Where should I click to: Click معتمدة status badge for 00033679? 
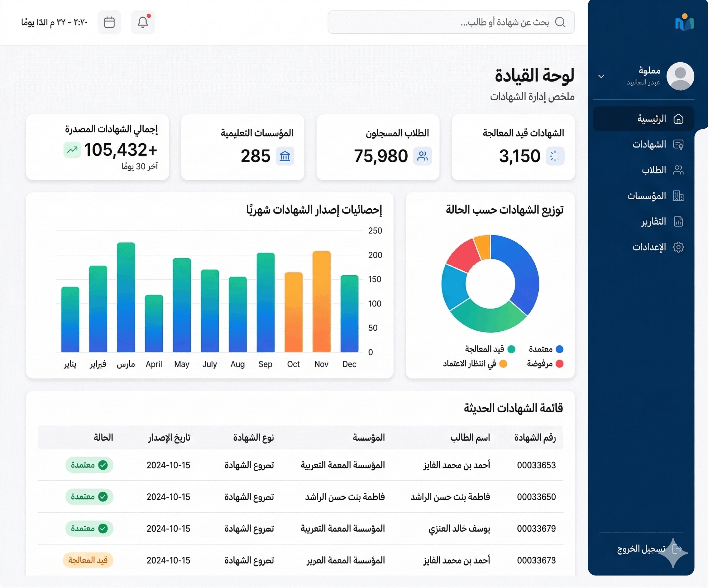pyautogui.click(x=89, y=528)
